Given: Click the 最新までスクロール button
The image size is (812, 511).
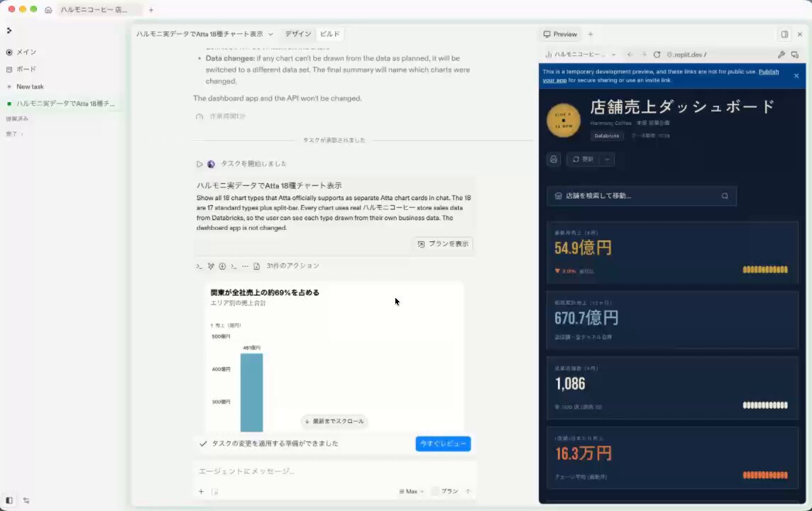Looking at the screenshot, I should (334, 422).
